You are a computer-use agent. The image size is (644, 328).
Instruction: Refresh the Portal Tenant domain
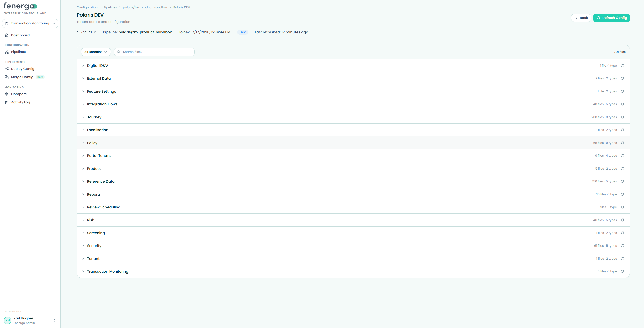[622, 156]
